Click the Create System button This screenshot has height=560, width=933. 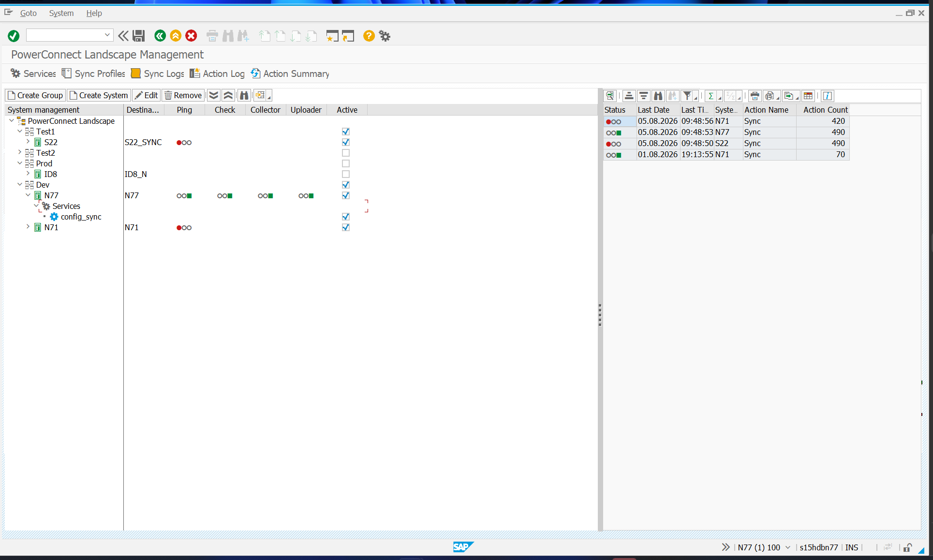99,95
